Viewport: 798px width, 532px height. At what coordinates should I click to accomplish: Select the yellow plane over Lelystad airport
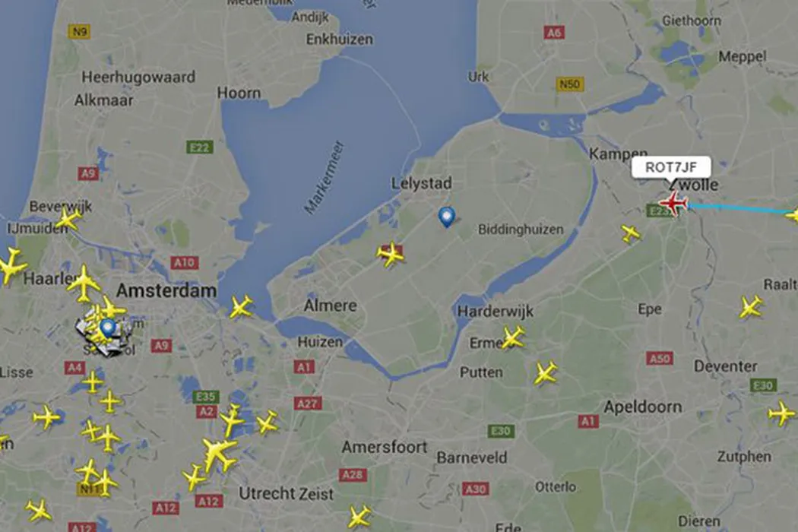(x=391, y=254)
